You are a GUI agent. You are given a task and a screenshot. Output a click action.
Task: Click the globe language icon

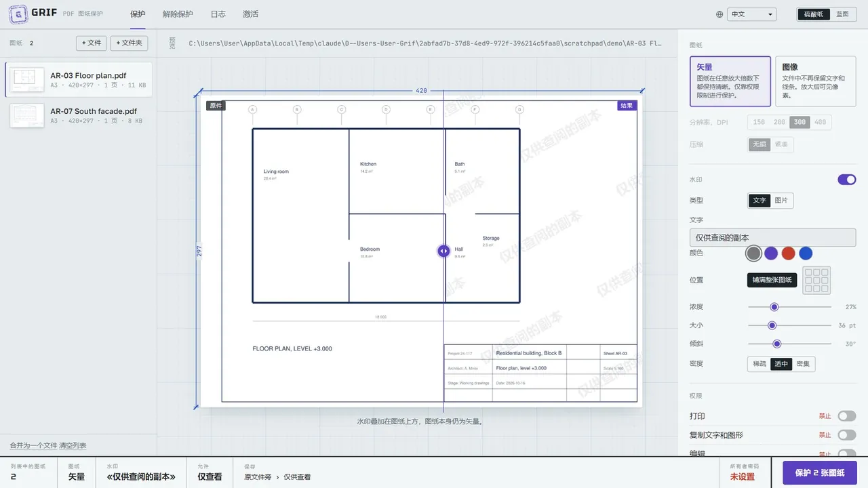click(x=719, y=14)
